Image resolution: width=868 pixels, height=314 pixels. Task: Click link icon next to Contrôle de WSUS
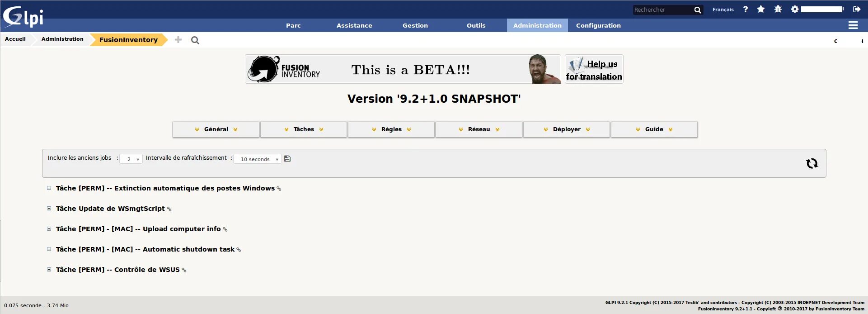point(184,270)
